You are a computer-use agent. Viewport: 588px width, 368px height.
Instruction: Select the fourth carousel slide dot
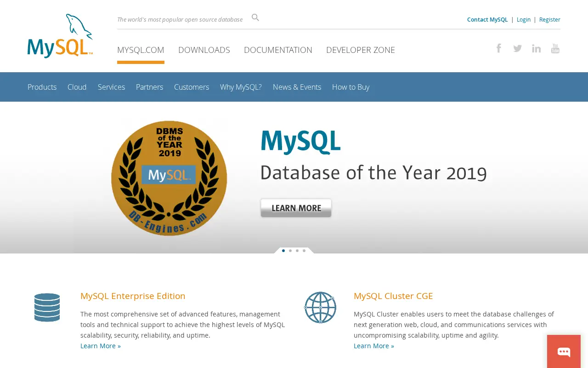click(x=304, y=251)
